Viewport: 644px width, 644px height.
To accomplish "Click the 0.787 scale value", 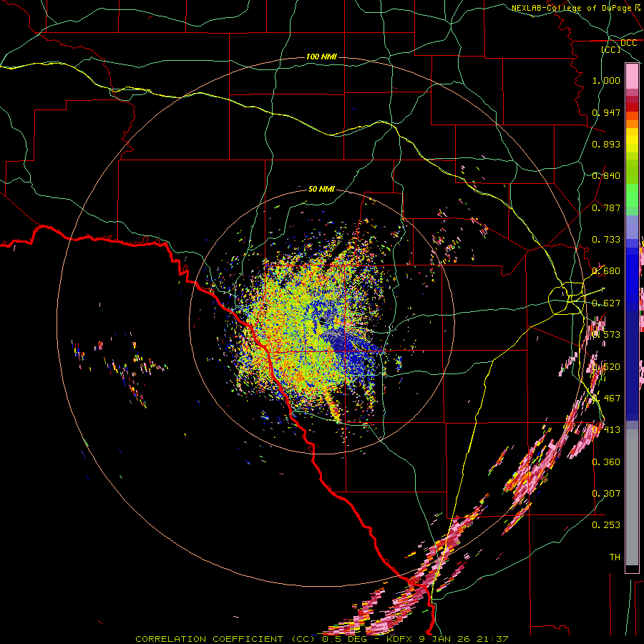I will tap(606, 208).
